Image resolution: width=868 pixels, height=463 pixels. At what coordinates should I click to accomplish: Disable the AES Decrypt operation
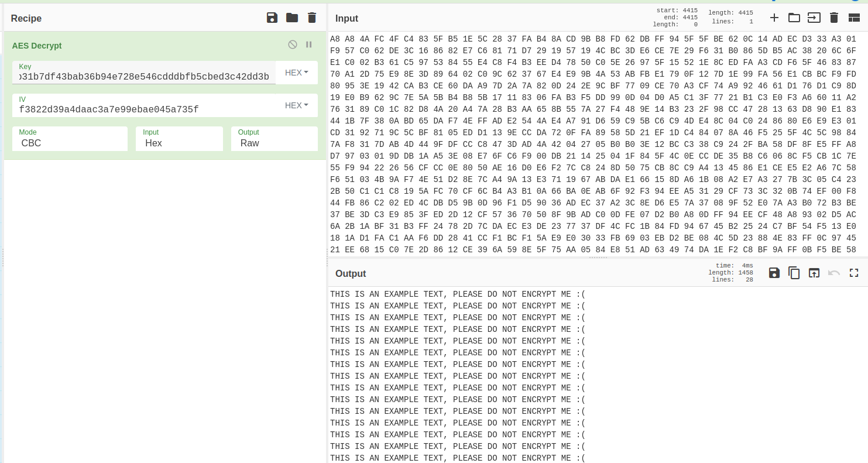point(293,44)
